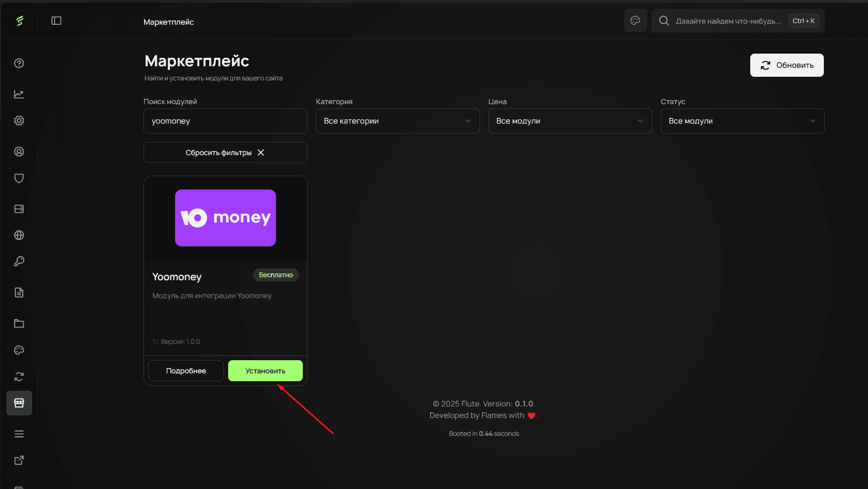Open the user profile sidebar icon
868x489 pixels.
coord(19,151)
